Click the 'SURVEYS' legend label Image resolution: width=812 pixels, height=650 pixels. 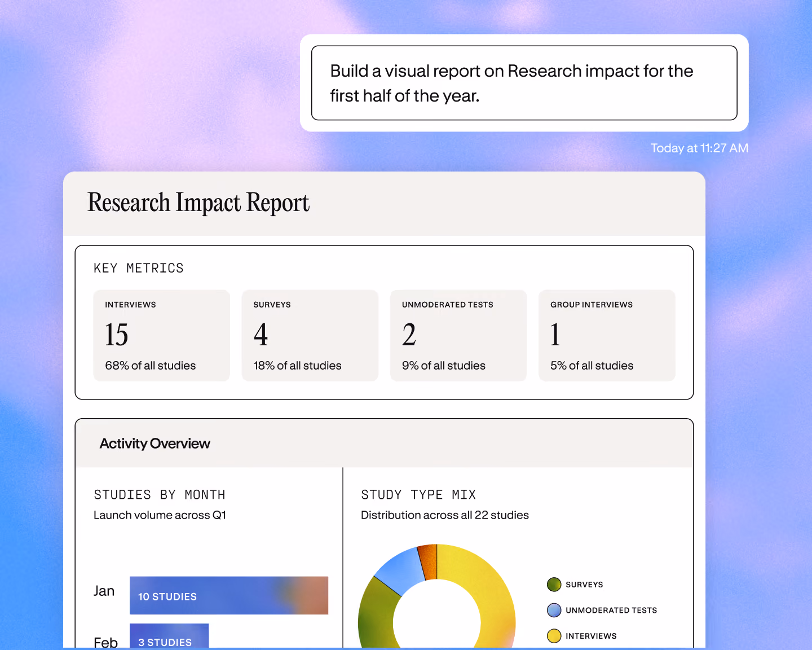click(584, 585)
